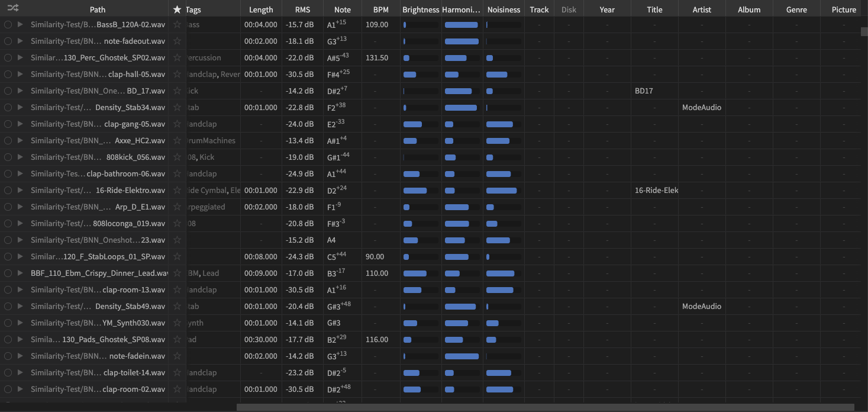The width and height of the screenshot is (868, 412).
Task: Sort by the BPM column header
Action: click(x=381, y=9)
